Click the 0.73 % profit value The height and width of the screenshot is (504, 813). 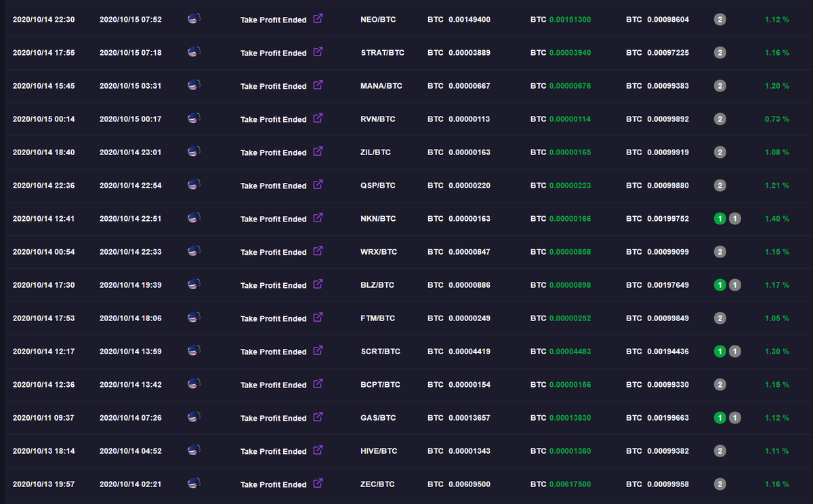(777, 119)
